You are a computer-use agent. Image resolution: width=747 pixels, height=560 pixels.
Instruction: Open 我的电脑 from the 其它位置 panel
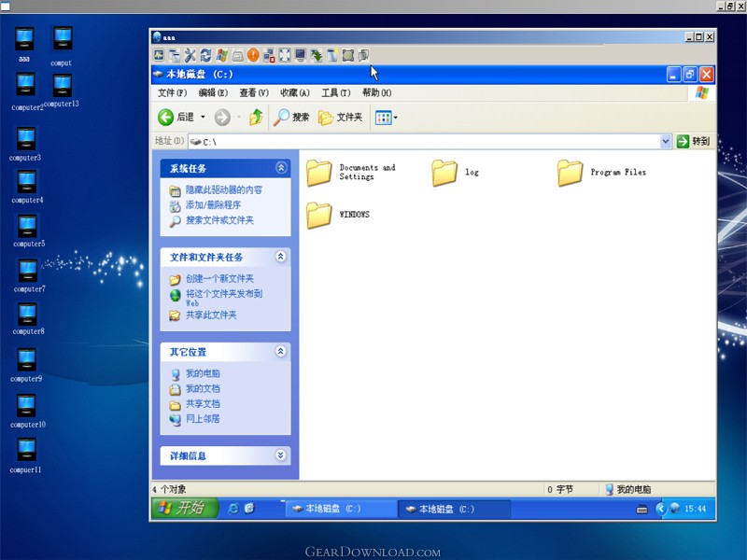click(203, 373)
